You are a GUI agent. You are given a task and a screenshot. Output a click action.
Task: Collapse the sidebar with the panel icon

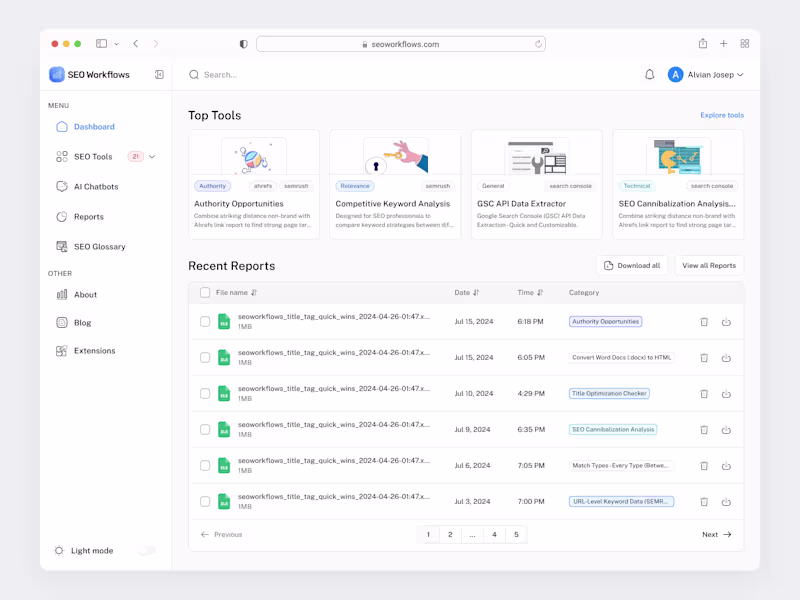159,74
